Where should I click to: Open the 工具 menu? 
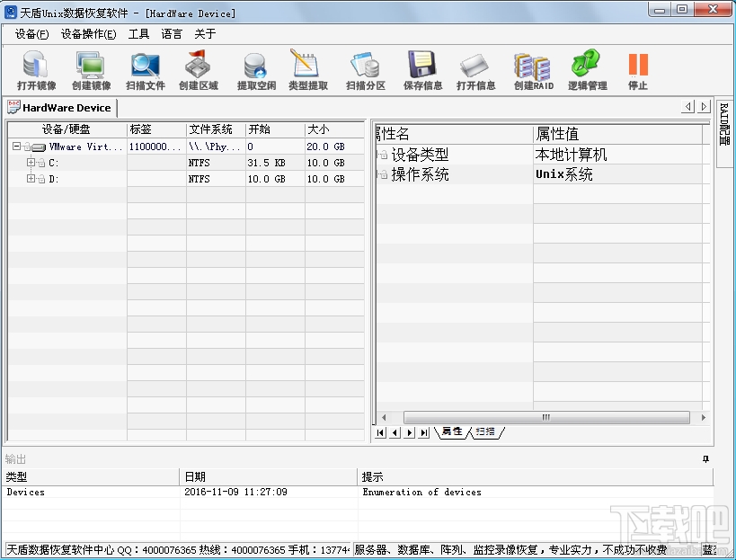click(x=139, y=34)
